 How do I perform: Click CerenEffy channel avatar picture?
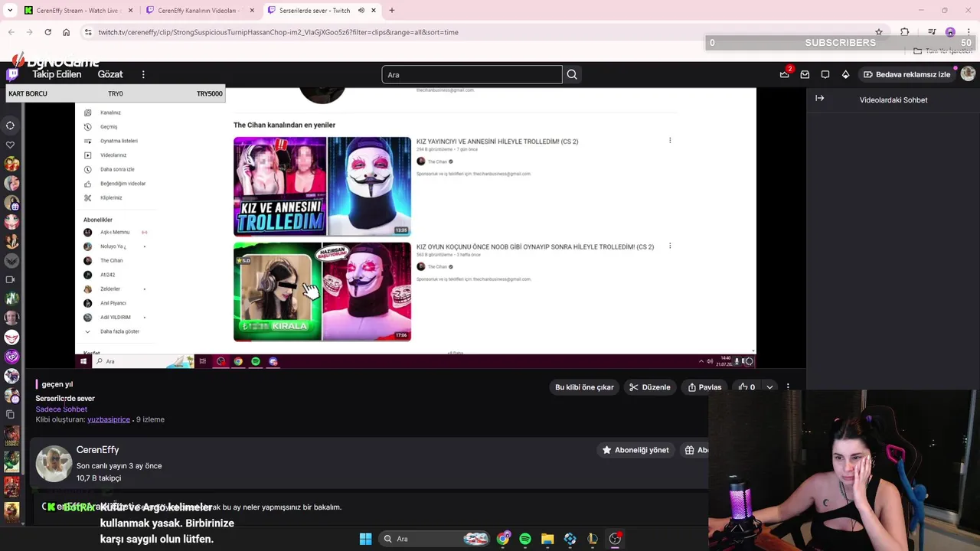point(54,464)
